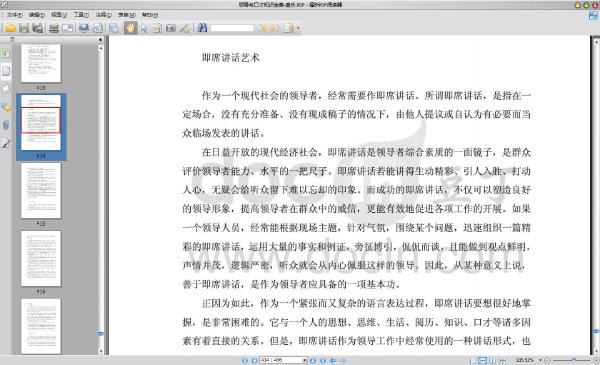Switch to continuous page view mode
This screenshot has width=600, height=365.
pyautogui.click(x=483, y=360)
